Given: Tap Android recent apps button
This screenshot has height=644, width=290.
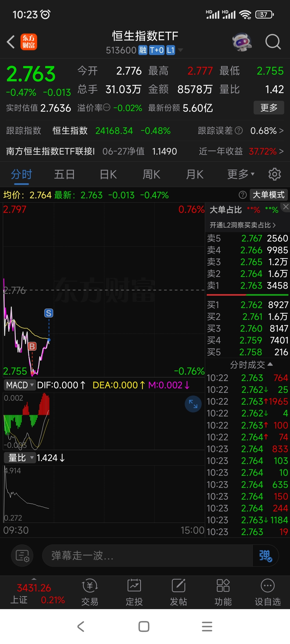Looking at the screenshot, I should 207,627.
